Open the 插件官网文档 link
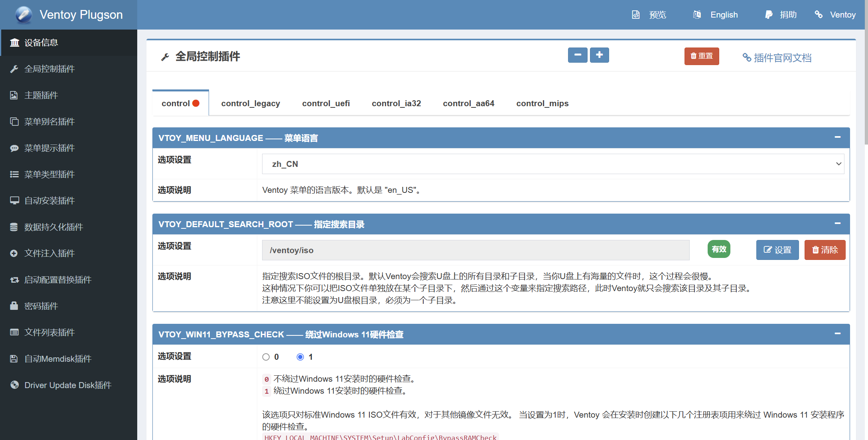This screenshot has width=868, height=440. pos(777,58)
